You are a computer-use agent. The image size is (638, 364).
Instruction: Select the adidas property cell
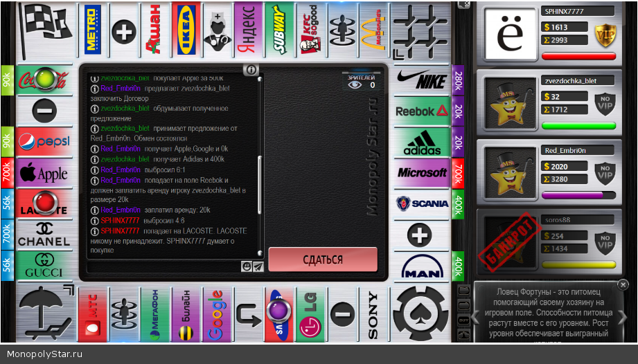(422, 142)
